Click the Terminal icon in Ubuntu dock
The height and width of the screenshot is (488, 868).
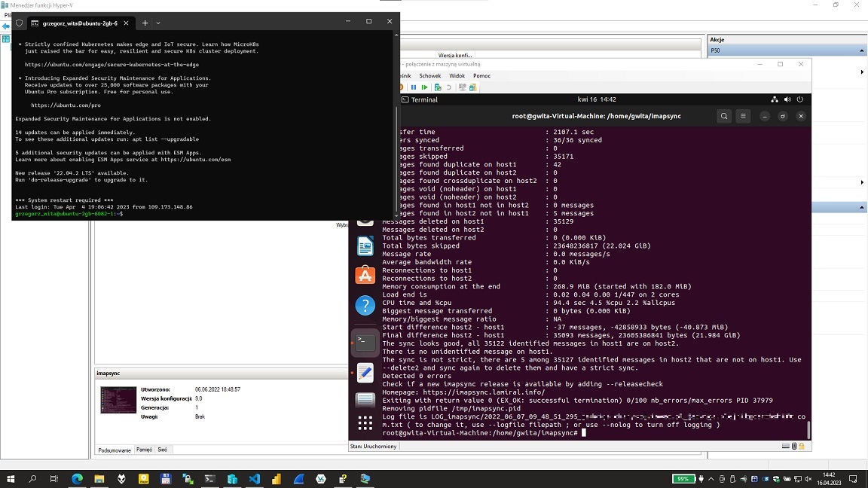tap(365, 342)
